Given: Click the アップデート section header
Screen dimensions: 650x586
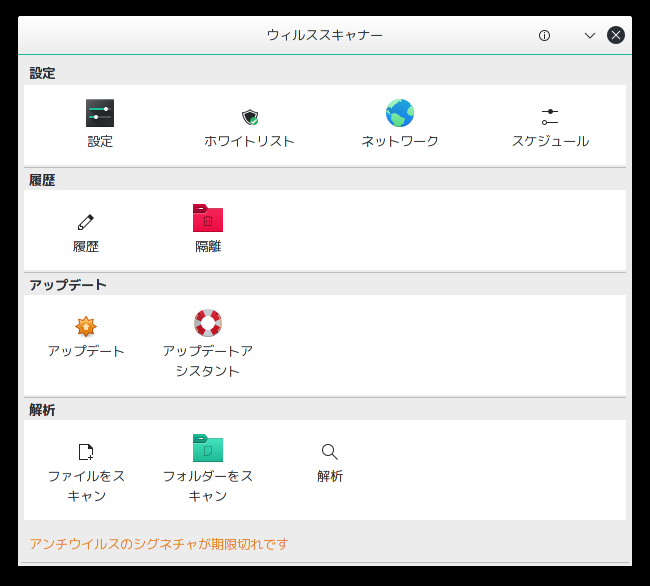Looking at the screenshot, I should pos(68,285).
